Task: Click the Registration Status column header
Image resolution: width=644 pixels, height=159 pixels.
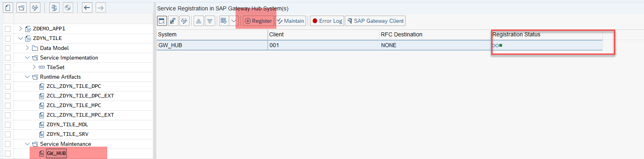Action: tap(547, 34)
